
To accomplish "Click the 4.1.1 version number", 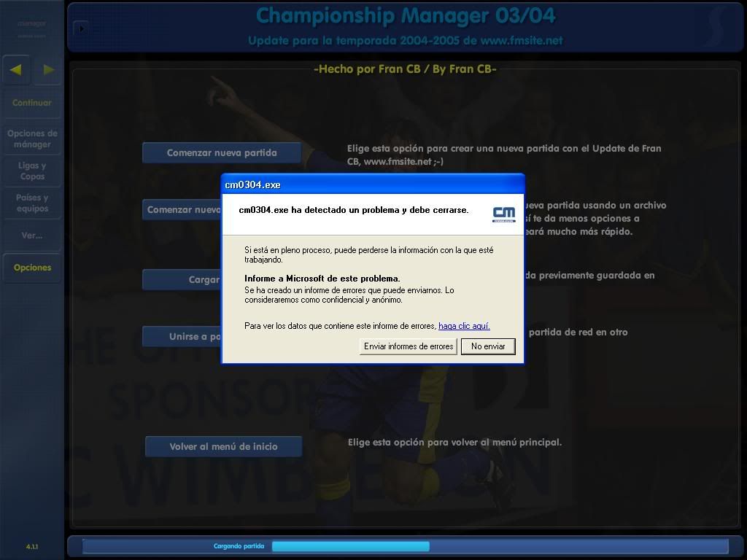I will [x=32, y=547].
